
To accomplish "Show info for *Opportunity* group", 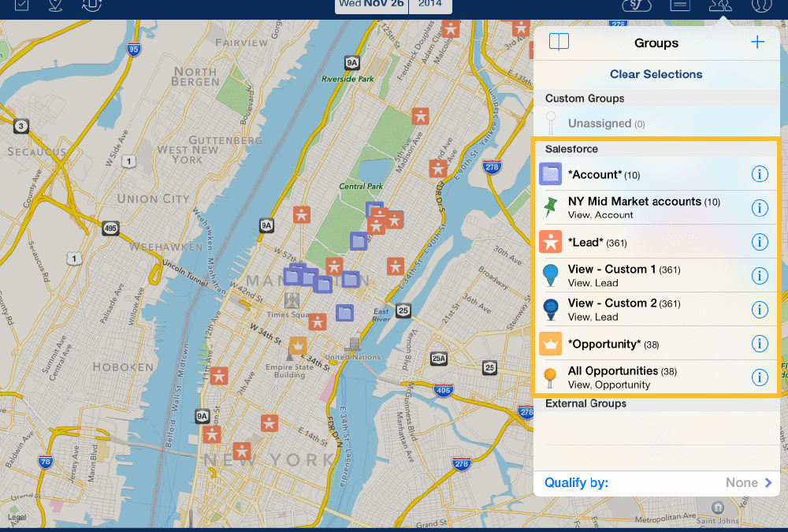I will click(x=760, y=344).
